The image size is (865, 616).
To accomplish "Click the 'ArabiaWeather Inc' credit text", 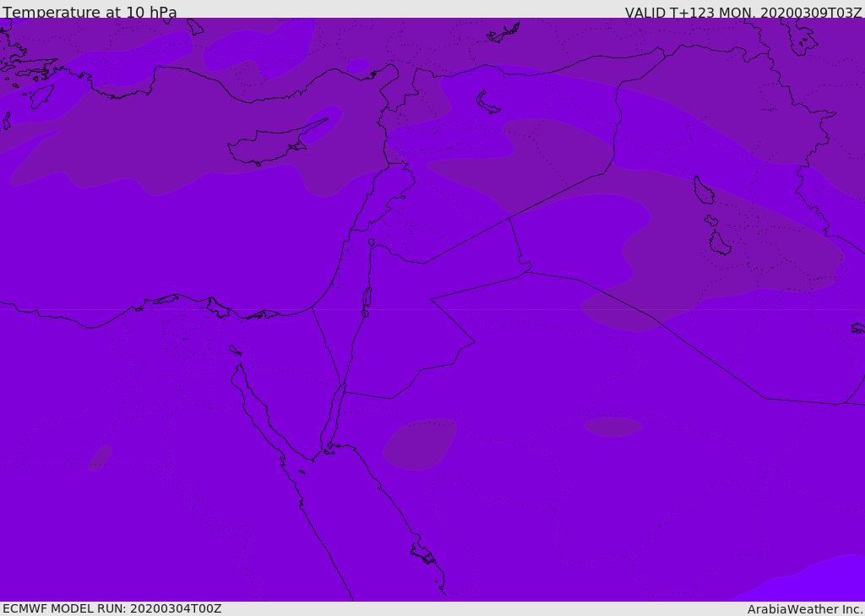I will point(804,609).
